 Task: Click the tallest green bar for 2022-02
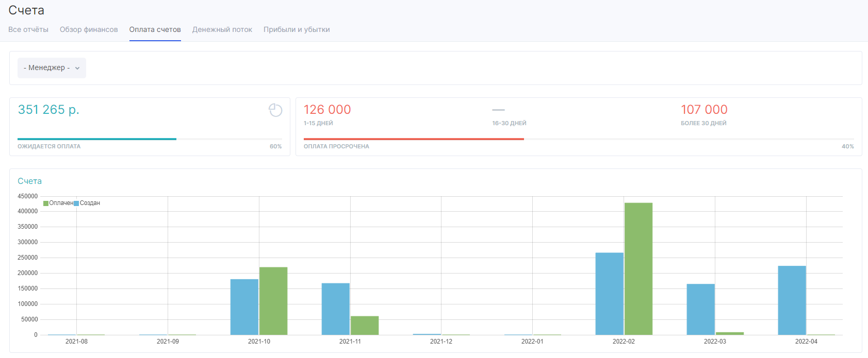[638, 268]
